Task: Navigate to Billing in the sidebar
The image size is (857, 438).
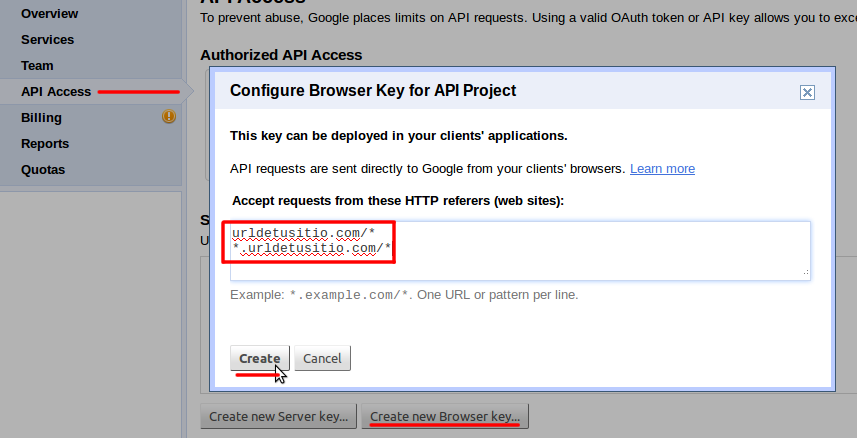Action: [x=41, y=117]
